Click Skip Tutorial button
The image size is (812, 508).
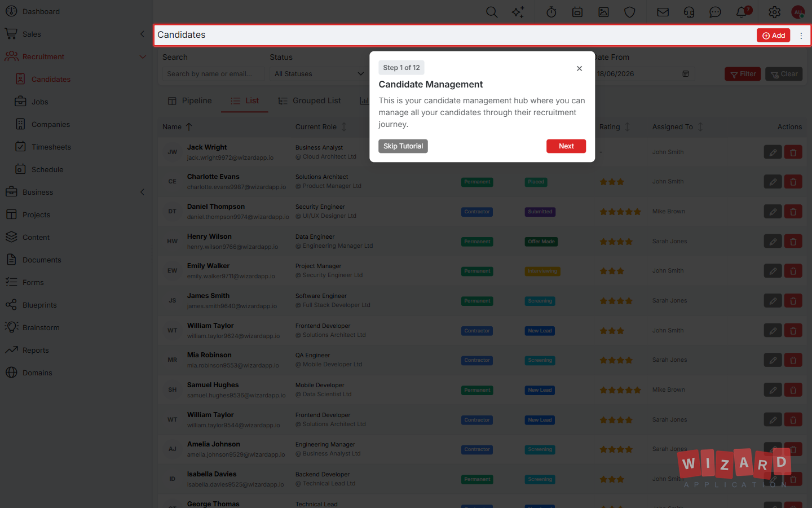pyautogui.click(x=403, y=146)
